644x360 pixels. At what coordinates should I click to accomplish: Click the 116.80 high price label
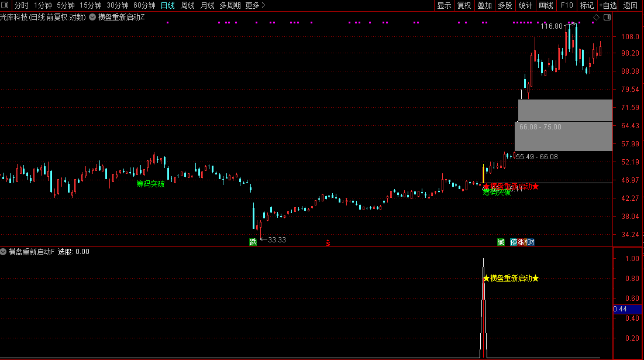[552, 26]
